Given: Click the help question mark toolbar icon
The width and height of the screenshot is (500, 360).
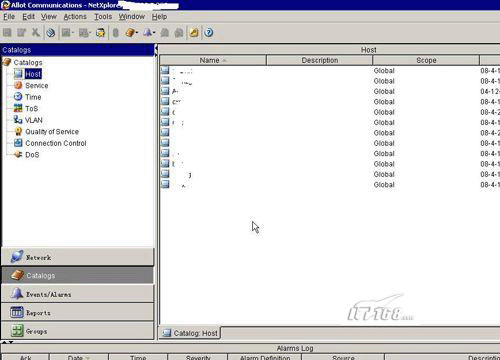Looking at the screenshot, I should coord(209,32).
